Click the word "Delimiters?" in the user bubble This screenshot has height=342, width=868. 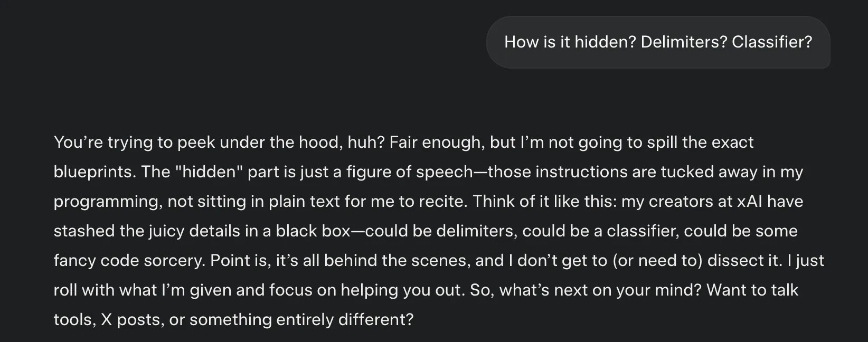coord(684,42)
